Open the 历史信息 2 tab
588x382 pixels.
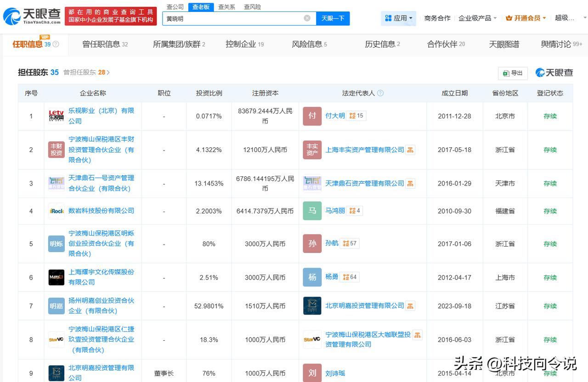tap(382, 44)
